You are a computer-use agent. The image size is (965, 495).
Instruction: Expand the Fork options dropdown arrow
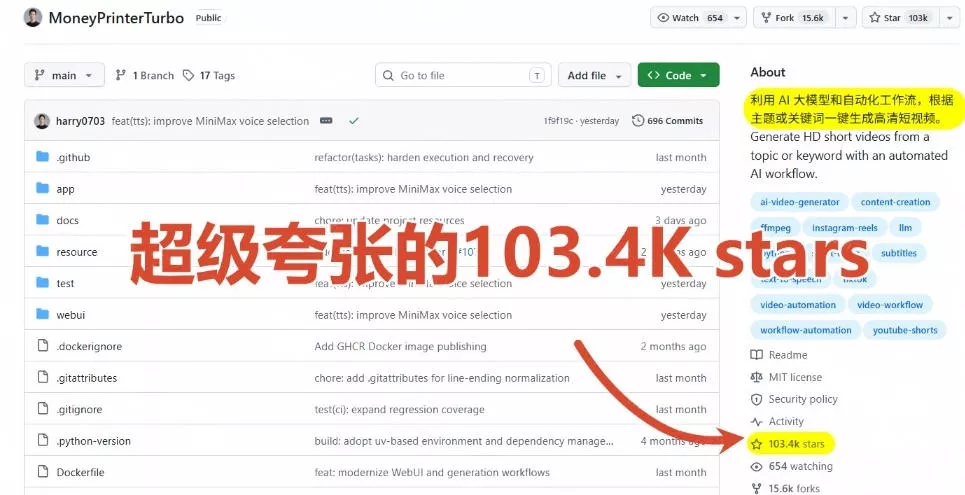847,18
